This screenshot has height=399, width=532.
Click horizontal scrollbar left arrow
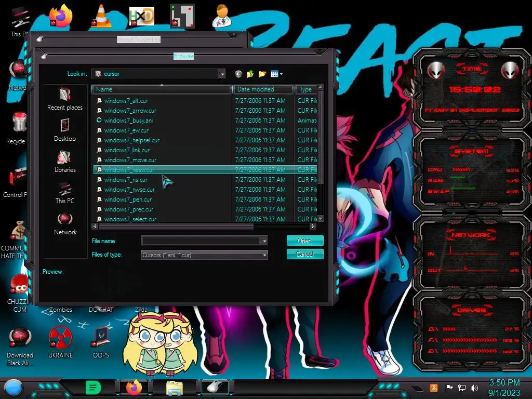(x=95, y=227)
